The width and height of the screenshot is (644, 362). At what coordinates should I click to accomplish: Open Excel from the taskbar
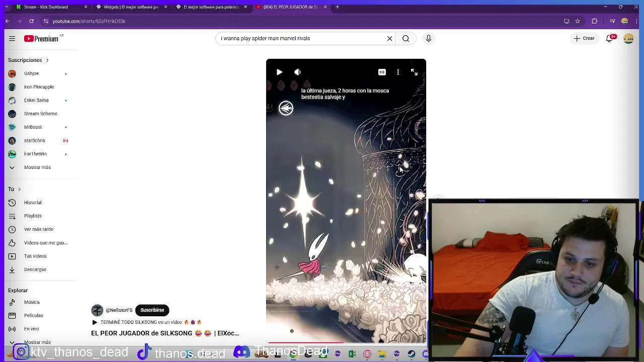(352, 354)
